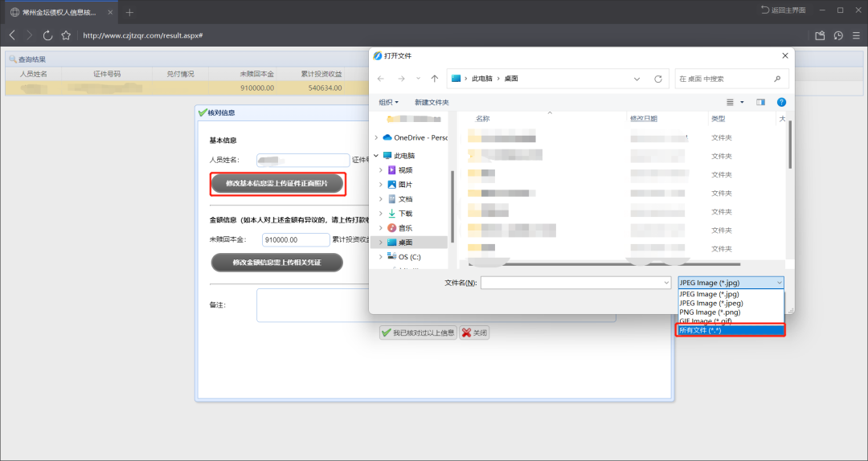Click the 人员姓名 input field

tap(303, 160)
